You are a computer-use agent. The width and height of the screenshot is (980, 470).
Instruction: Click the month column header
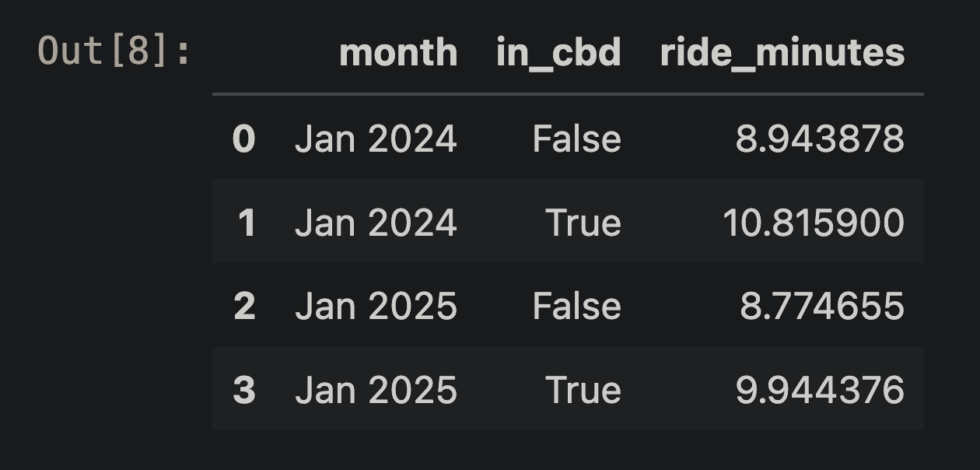(x=398, y=53)
